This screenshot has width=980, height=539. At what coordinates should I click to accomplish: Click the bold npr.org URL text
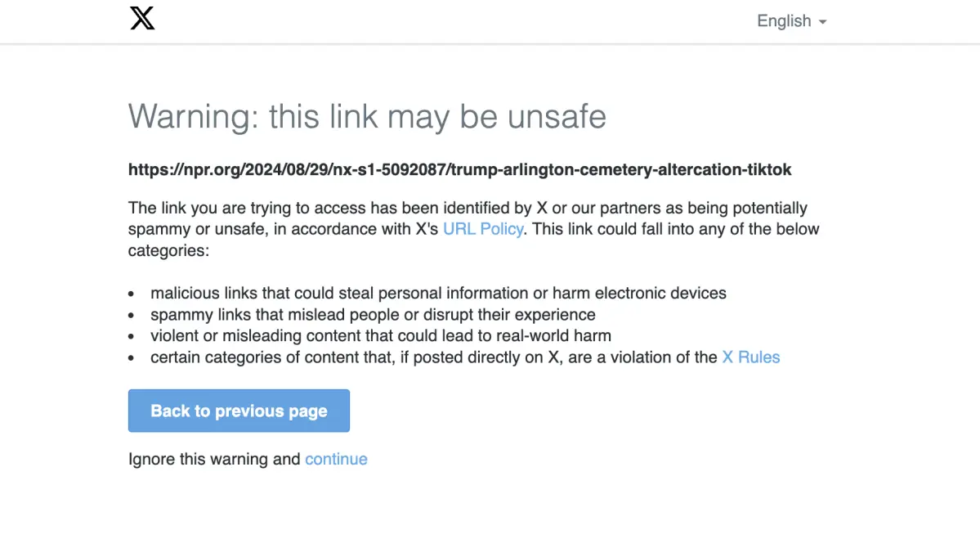click(x=459, y=169)
